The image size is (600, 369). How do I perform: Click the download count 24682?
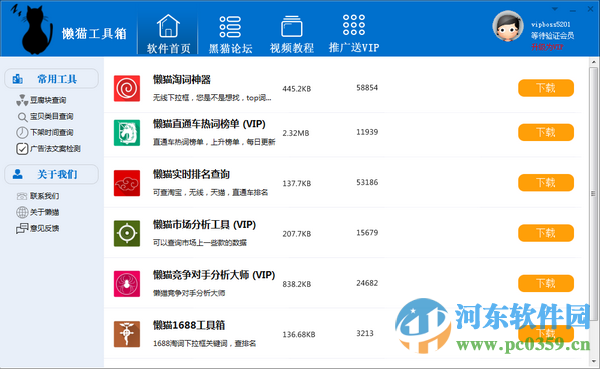(x=367, y=283)
